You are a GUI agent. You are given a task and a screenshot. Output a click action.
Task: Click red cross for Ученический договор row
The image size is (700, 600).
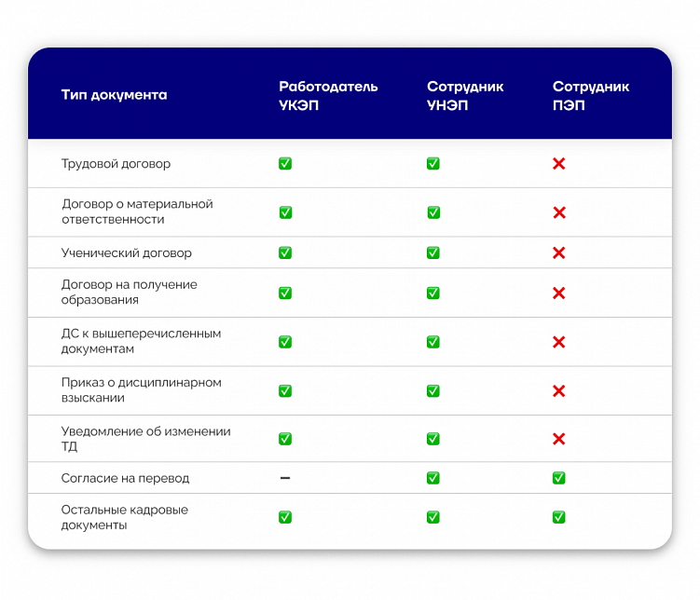pos(559,252)
